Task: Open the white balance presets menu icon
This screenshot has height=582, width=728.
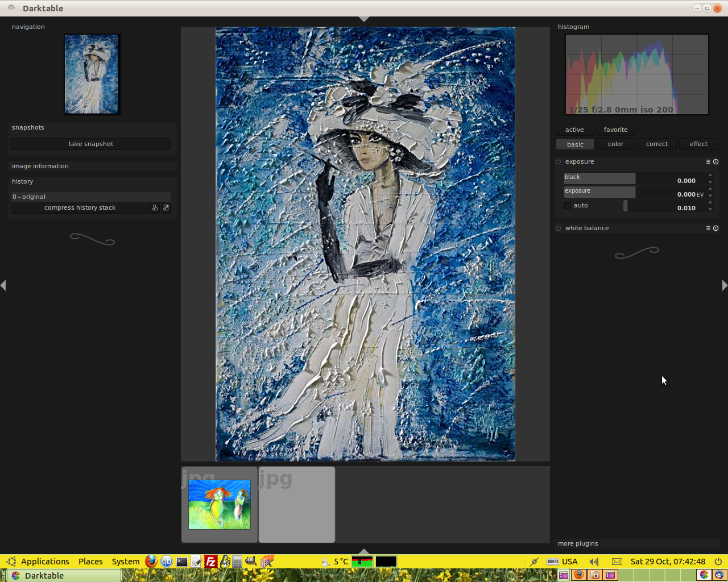Action: (x=708, y=228)
